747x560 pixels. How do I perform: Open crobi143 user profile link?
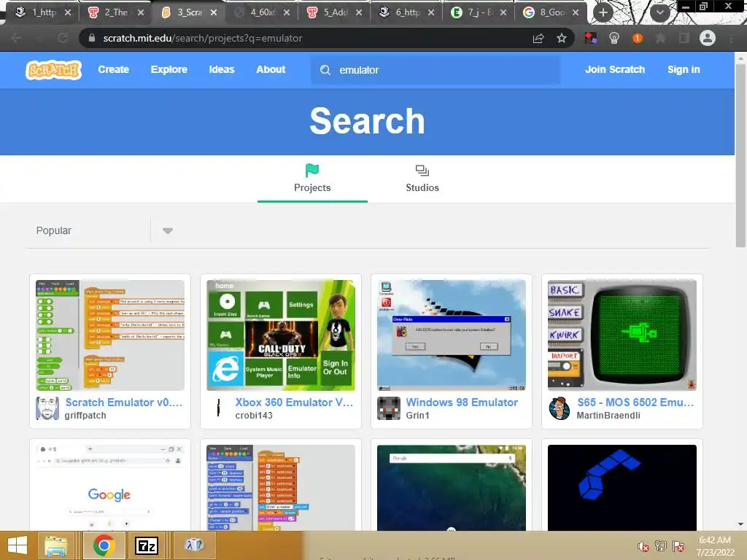coord(254,415)
